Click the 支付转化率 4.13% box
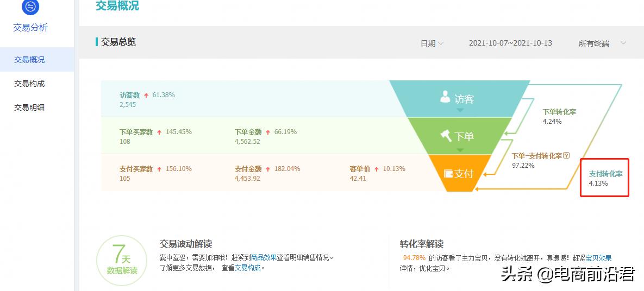This screenshot has height=291, width=644. (604, 178)
